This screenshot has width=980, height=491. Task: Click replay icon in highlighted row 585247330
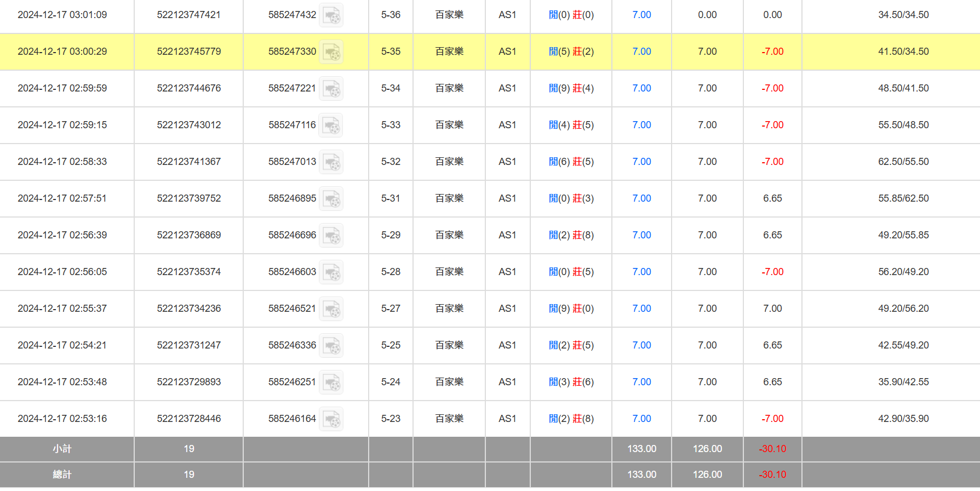pos(331,52)
